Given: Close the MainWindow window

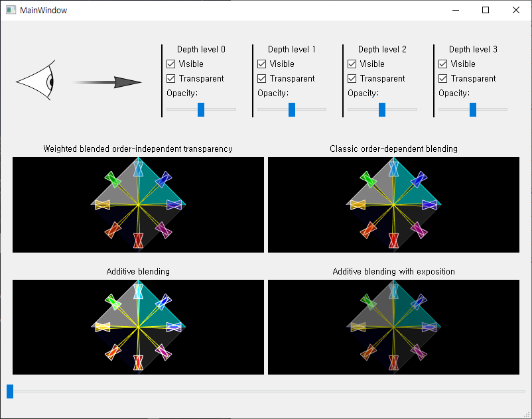Looking at the screenshot, I should tap(516, 10).
